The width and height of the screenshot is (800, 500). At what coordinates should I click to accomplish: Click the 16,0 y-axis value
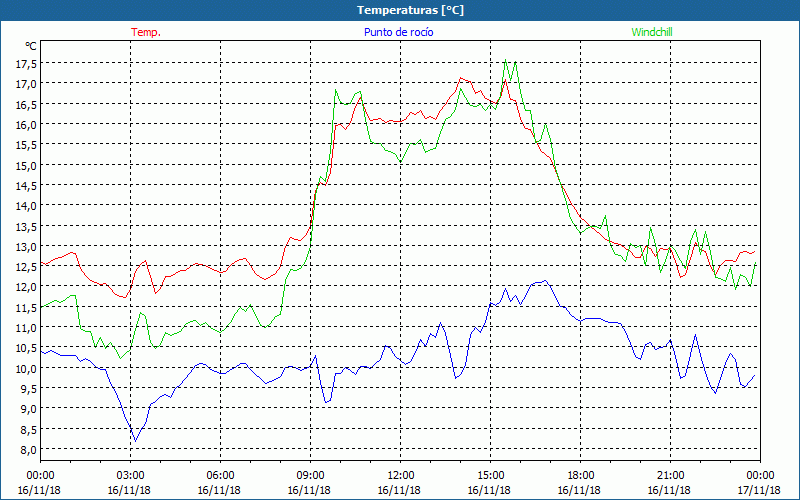click(x=26, y=124)
